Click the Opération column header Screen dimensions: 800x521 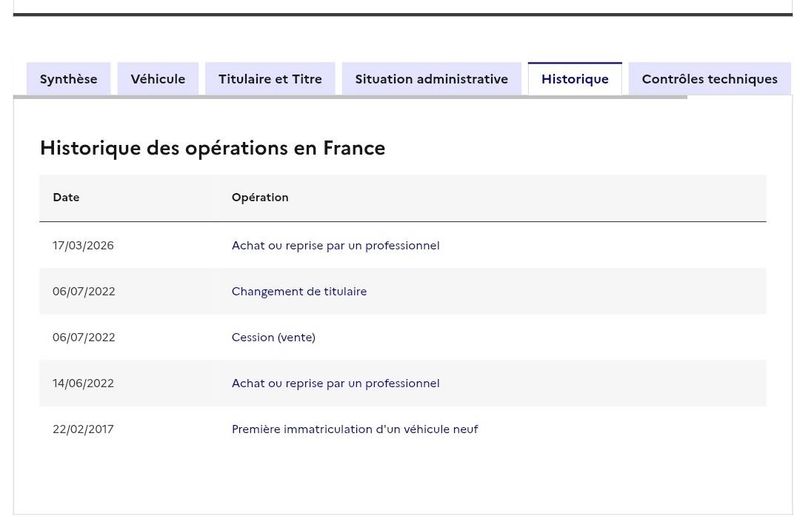[x=260, y=197]
